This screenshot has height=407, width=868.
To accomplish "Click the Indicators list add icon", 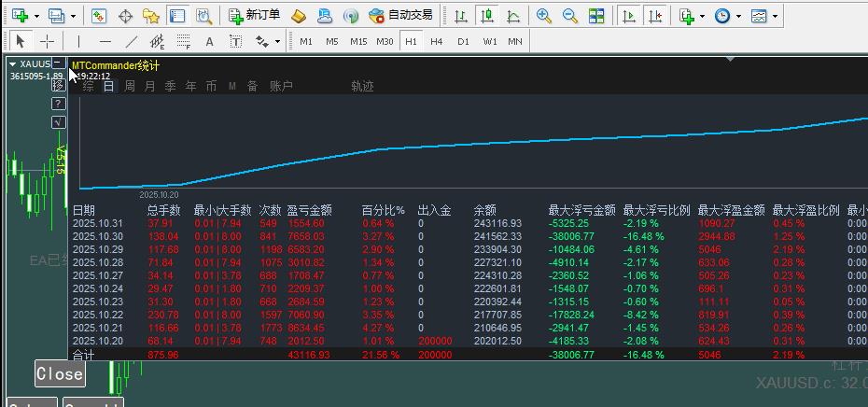I will pyautogui.click(x=687, y=16).
